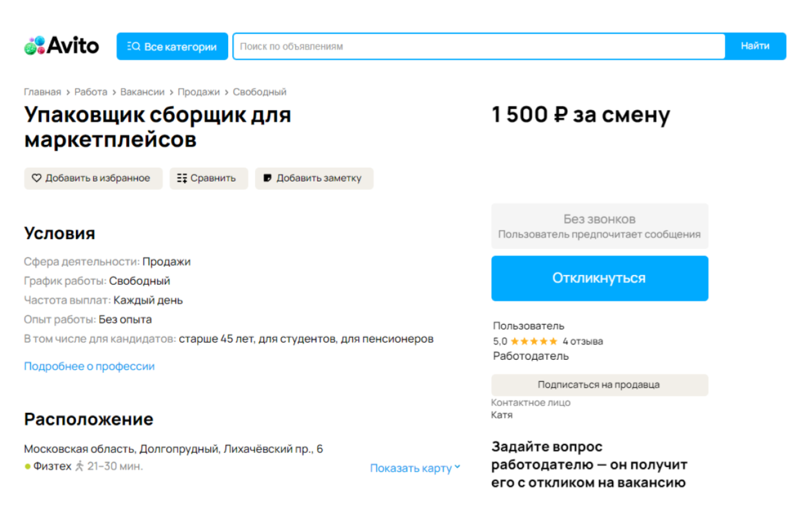
Task: Open Подробнее о профессии link
Action: tap(88, 366)
